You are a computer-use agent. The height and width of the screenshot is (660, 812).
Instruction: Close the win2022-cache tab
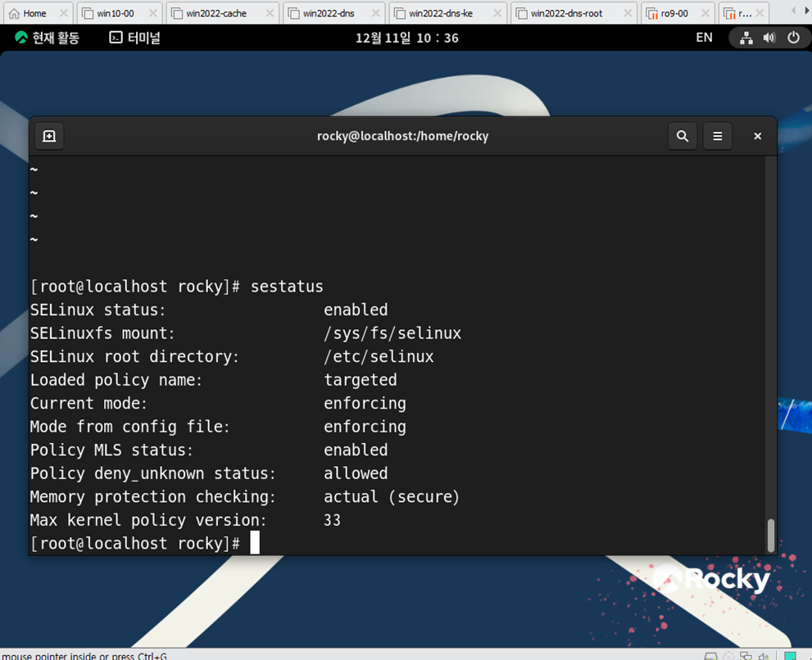pyautogui.click(x=270, y=13)
